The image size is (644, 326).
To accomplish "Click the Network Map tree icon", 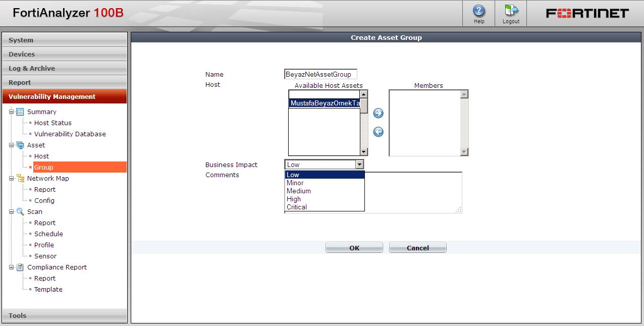I will [x=20, y=178].
